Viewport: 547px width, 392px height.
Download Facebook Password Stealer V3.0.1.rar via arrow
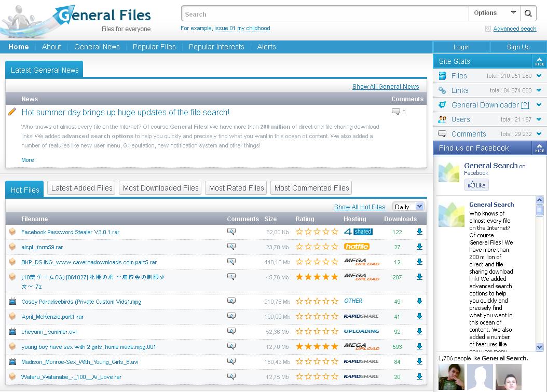tap(419, 232)
